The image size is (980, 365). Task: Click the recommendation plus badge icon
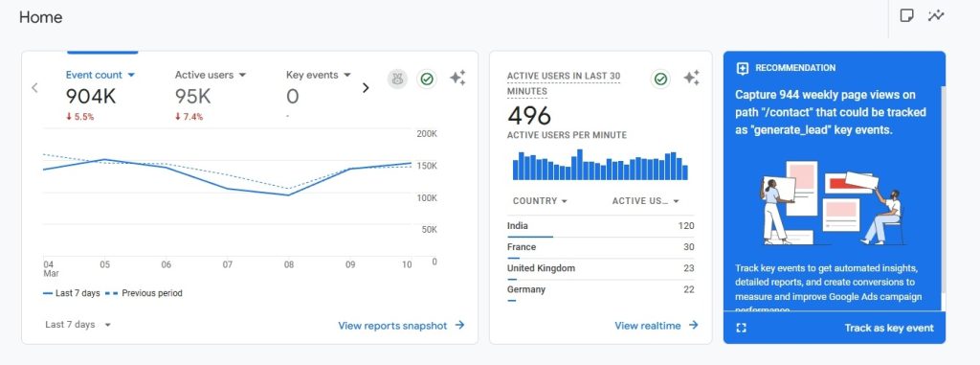tap(743, 68)
